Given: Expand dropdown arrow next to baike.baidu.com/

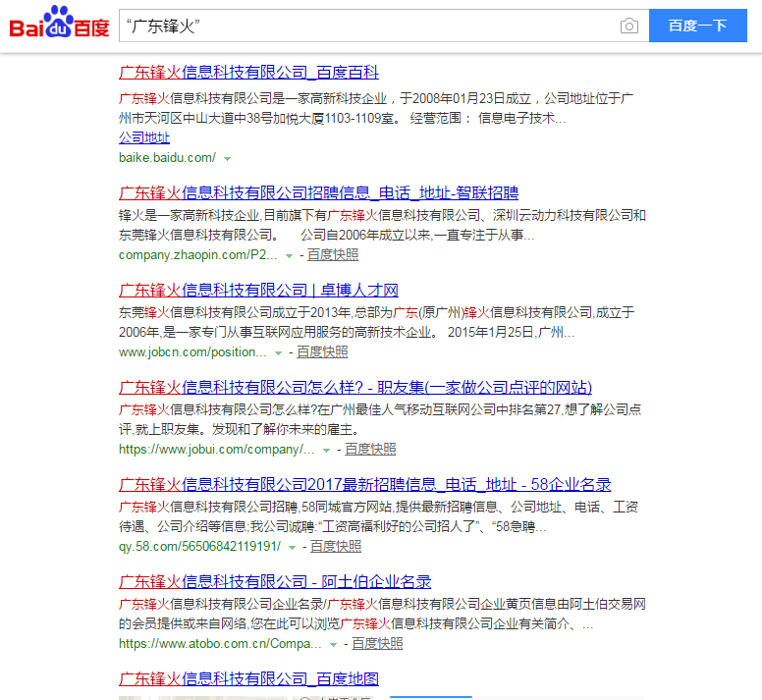Looking at the screenshot, I should pos(227,158).
